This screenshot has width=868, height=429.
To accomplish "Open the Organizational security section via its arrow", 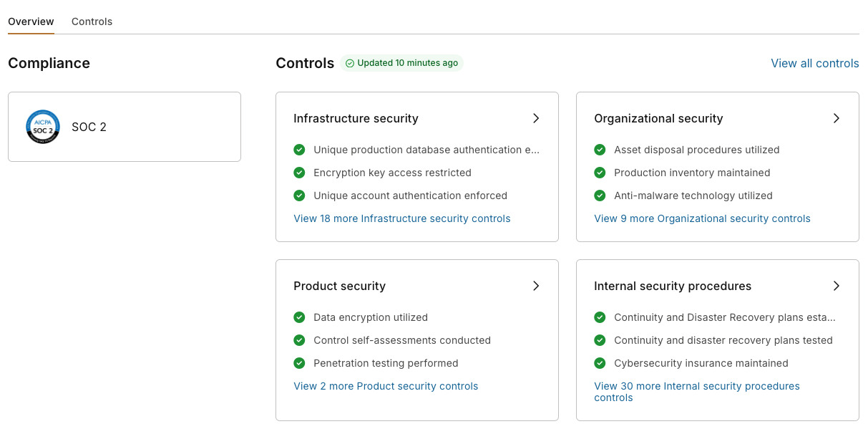I will click(x=836, y=118).
